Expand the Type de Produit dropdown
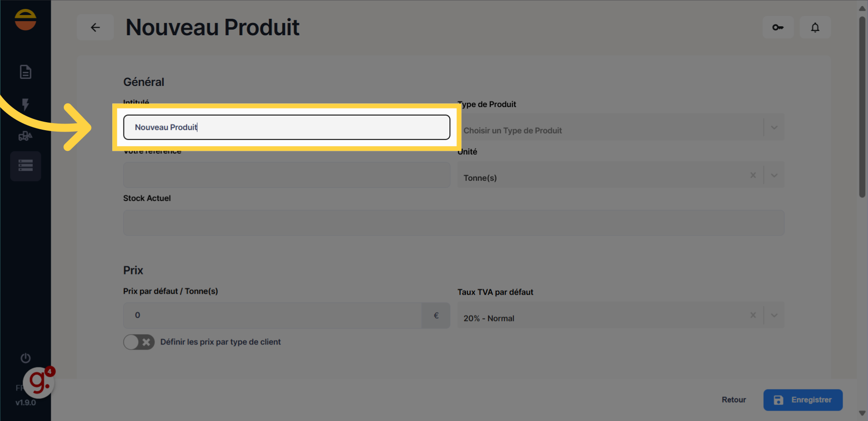This screenshot has height=421, width=868. (774, 128)
